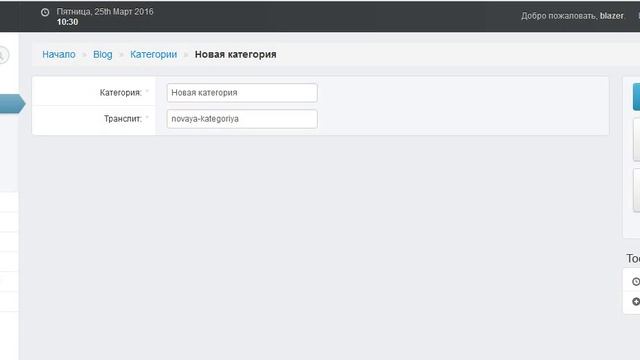This screenshot has width=640, height=360.
Task: Focus the Категория input field
Action: tap(242, 93)
